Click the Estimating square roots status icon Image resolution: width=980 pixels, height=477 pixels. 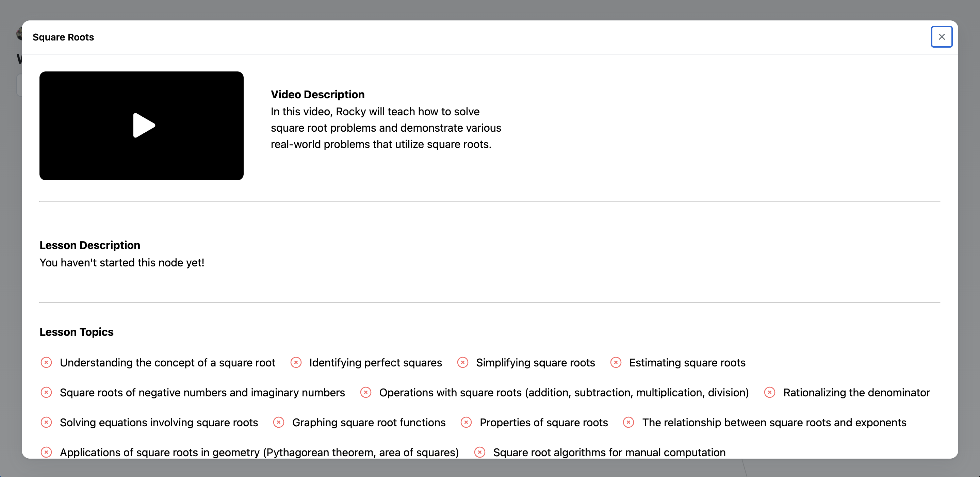click(x=616, y=362)
